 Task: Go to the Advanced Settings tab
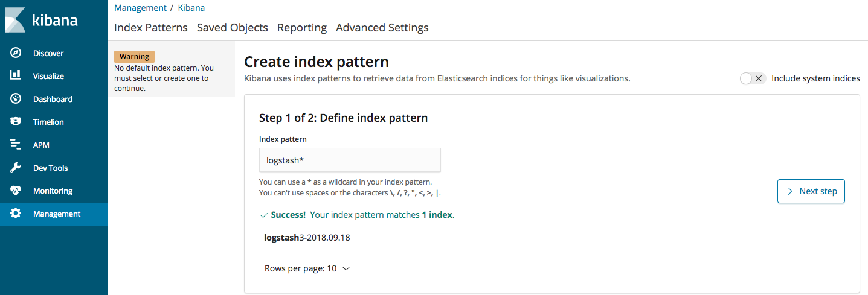click(x=382, y=28)
